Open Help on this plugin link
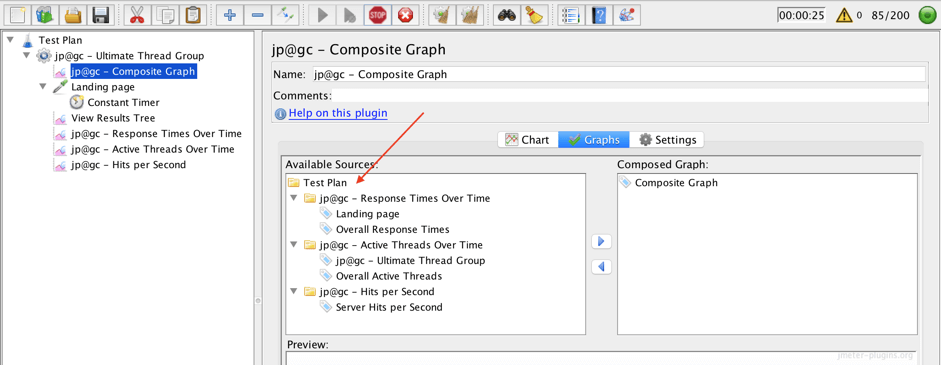 tap(338, 113)
